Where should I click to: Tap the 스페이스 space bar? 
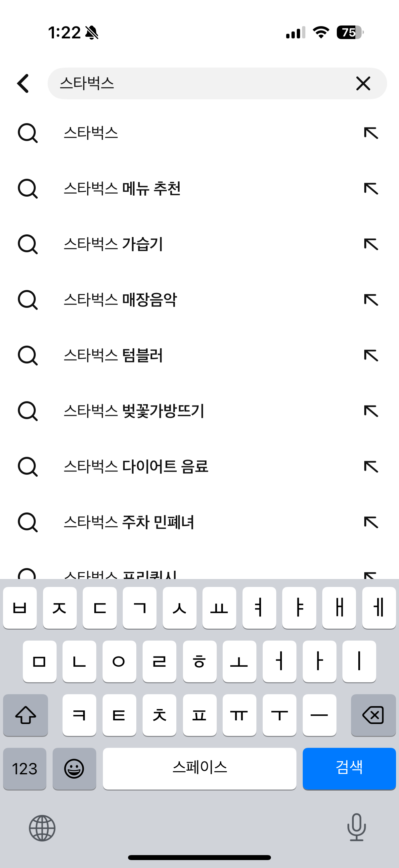200,769
